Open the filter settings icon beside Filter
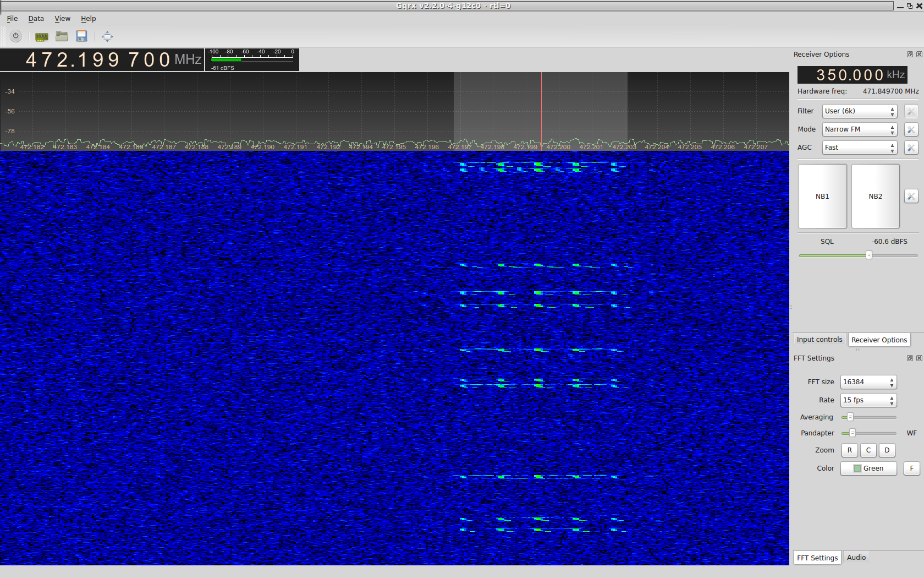This screenshot has width=924, height=578. (911, 111)
